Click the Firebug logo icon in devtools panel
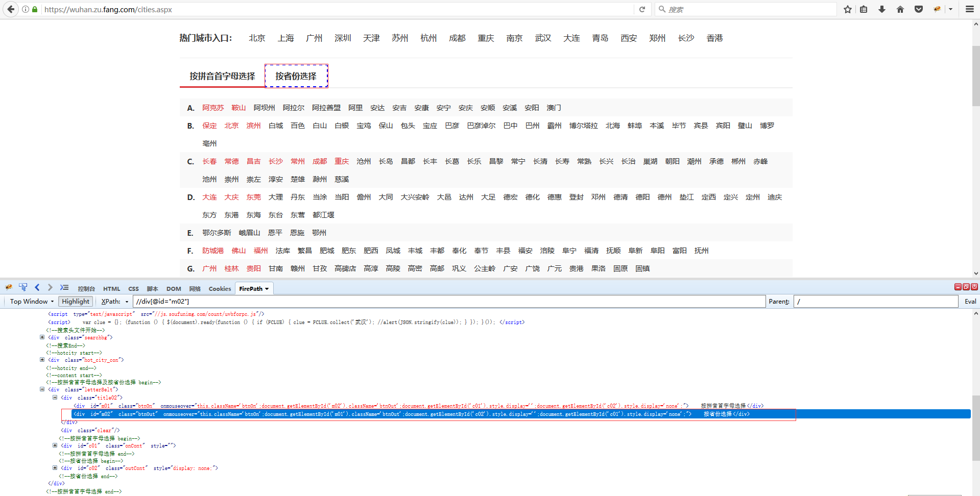Screen dimensions: 980x496 point(9,287)
